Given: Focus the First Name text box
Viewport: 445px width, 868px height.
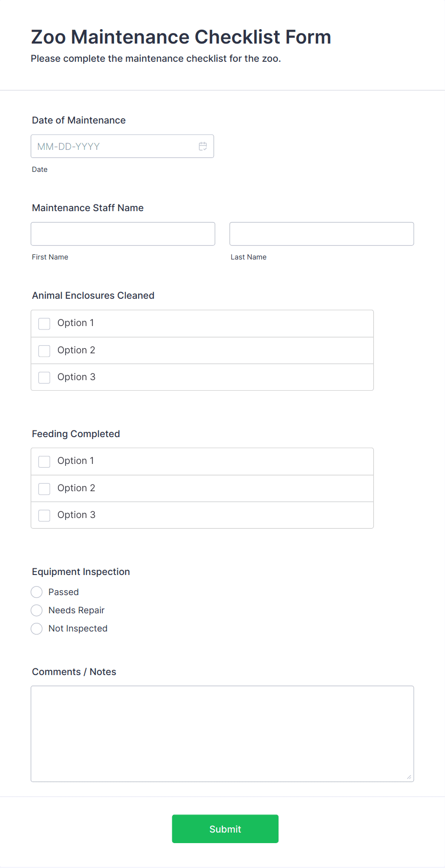Looking at the screenshot, I should pos(123,234).
